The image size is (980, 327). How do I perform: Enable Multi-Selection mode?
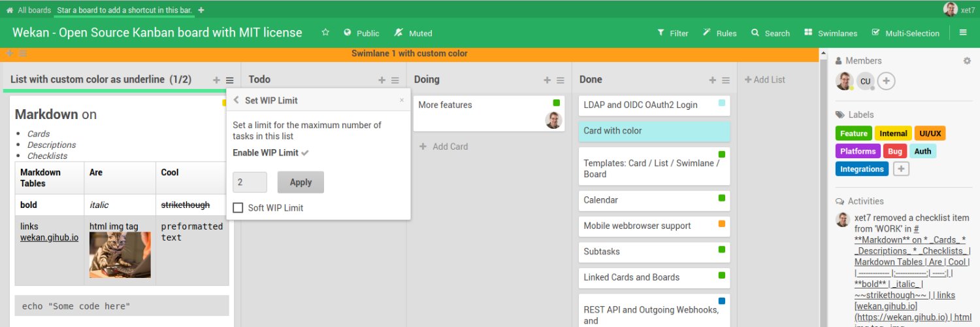pyautogui.click(x=906, y=33)
